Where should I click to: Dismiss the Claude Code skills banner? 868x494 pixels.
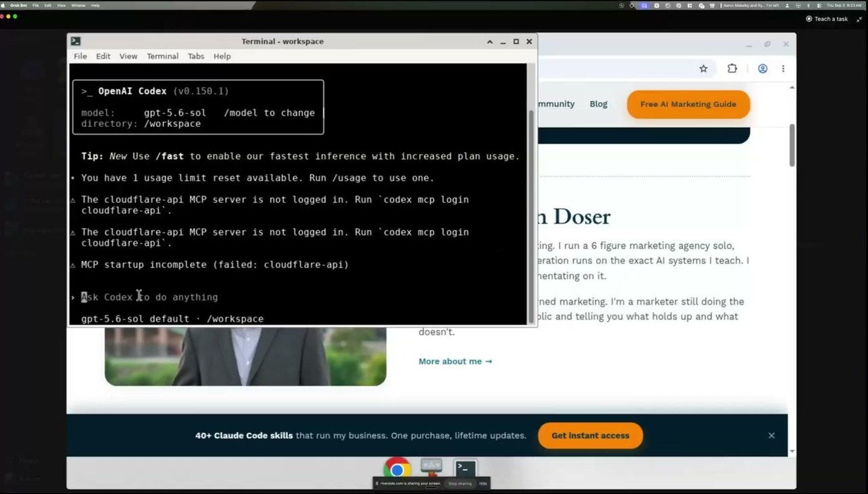tap(771, 436)
